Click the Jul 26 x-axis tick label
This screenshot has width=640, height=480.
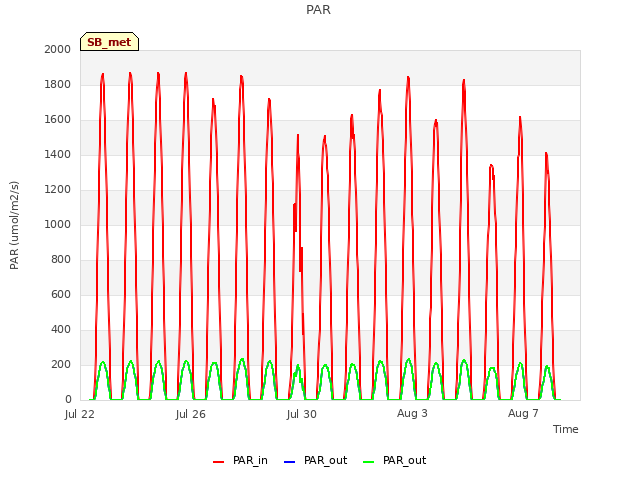191,414
